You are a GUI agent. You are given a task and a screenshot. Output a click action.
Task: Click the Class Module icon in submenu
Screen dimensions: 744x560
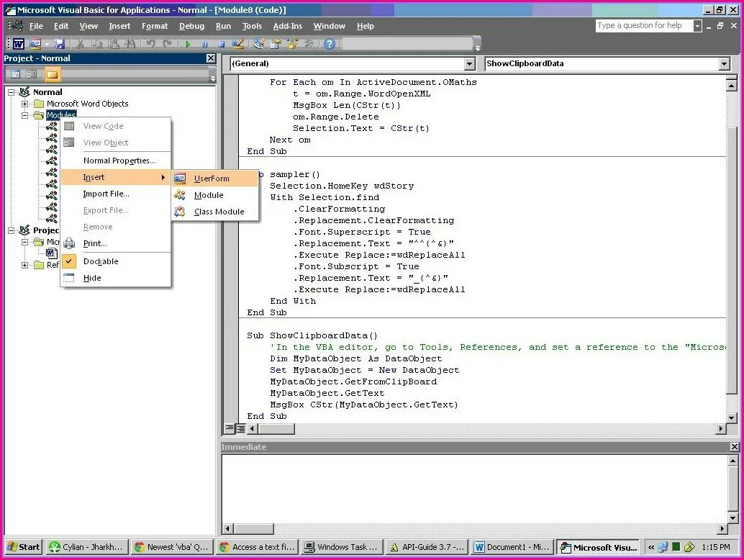click(x=180, y=212)
